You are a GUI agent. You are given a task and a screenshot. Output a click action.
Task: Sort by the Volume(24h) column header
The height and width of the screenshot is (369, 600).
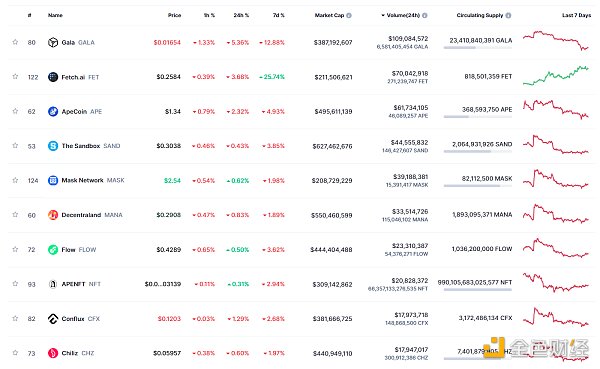[x=403, y=15]
